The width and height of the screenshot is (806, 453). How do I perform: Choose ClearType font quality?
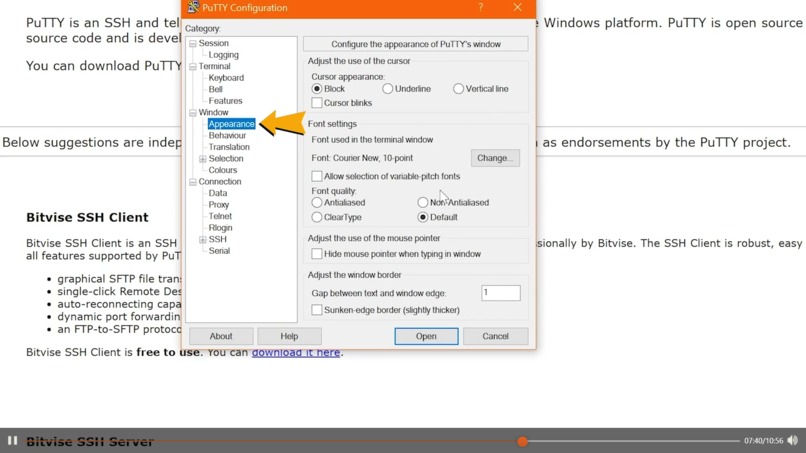coord(317,217)
